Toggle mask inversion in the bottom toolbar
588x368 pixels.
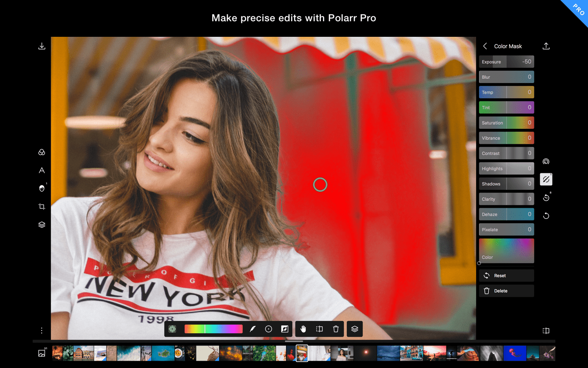coord(285,329)
